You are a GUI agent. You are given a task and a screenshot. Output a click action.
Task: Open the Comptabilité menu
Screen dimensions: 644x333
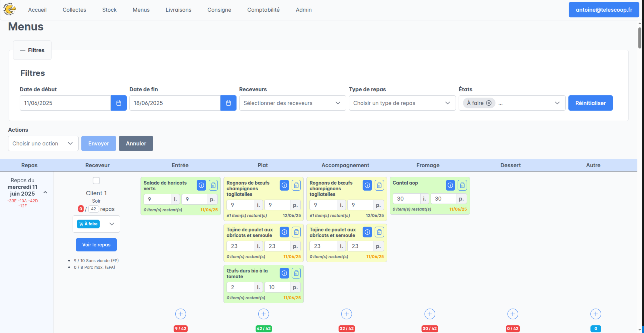tap(263, 10)
